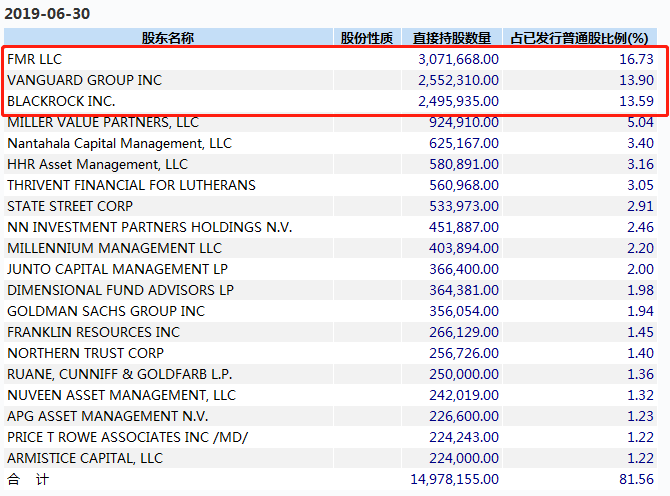The height and width of the screenshot is (496, 670).
Task: Click the 股东名称 column header
Action: 167,38
